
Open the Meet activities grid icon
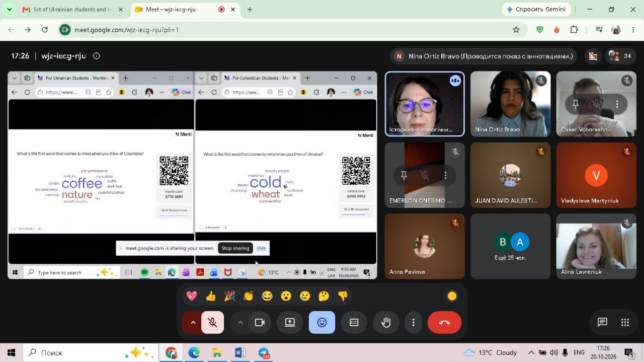click(x=625, y=323)
